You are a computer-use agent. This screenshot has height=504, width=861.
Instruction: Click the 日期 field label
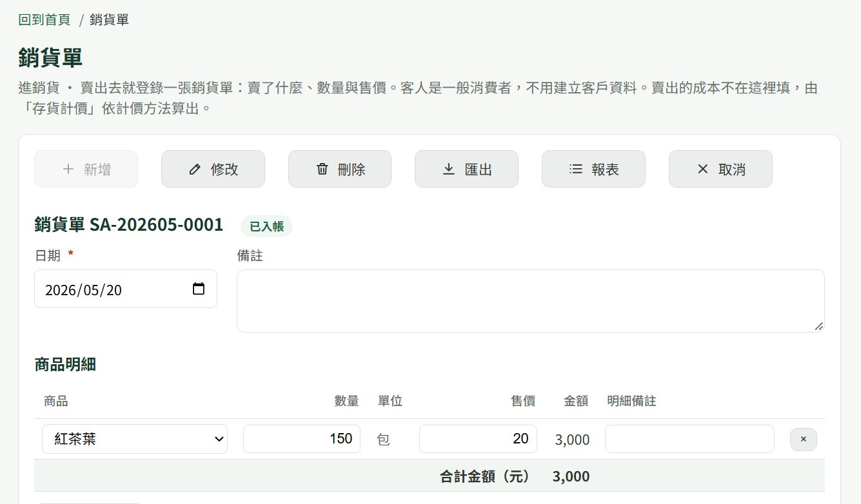pos(48,256)
